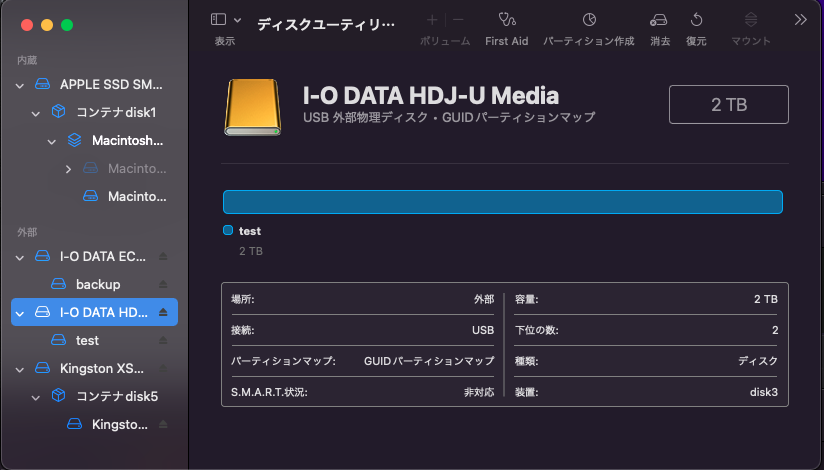Click the container cube icon of disk5

pos(58,395)
